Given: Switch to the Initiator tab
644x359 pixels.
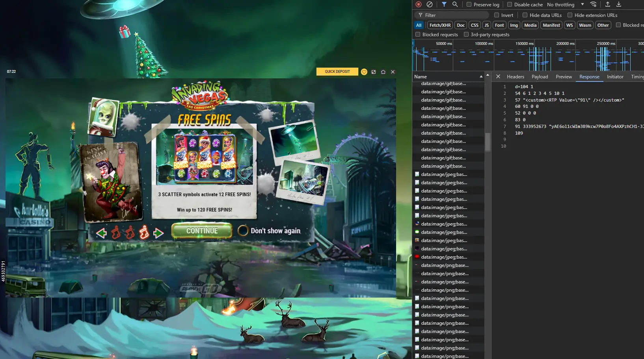Looking at the screenshot, I should [x=615, y=77].
